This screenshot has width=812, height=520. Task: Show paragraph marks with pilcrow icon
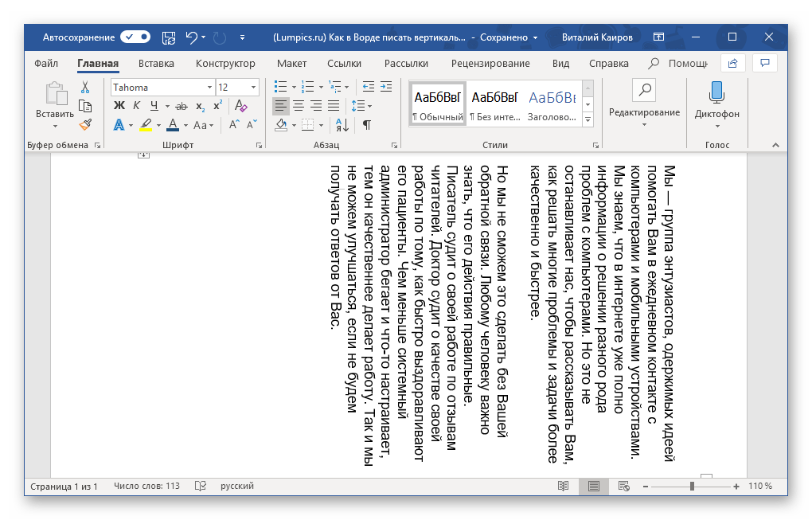tap(366, 125)
